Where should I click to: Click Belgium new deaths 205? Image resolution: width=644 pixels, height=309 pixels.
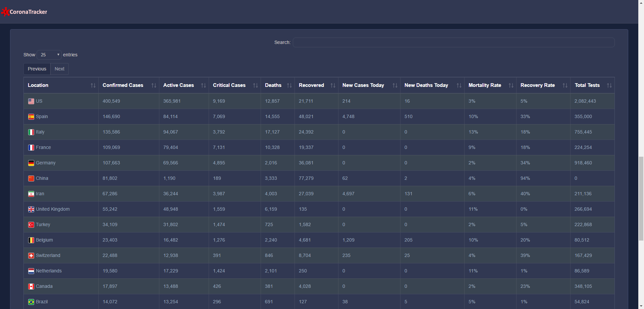coord(408,240)
